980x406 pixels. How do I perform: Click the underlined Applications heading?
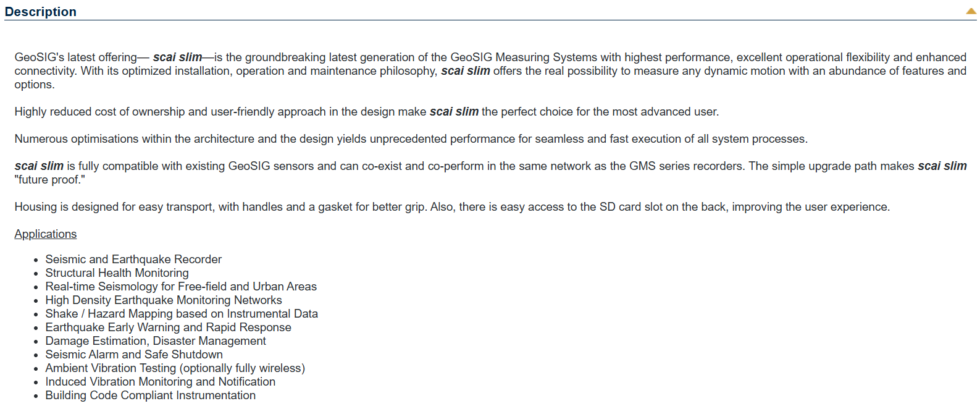pos(46,234)
